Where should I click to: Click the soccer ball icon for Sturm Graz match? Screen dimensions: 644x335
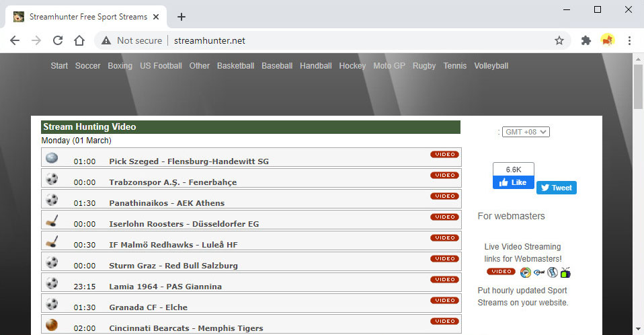[52, 262]
